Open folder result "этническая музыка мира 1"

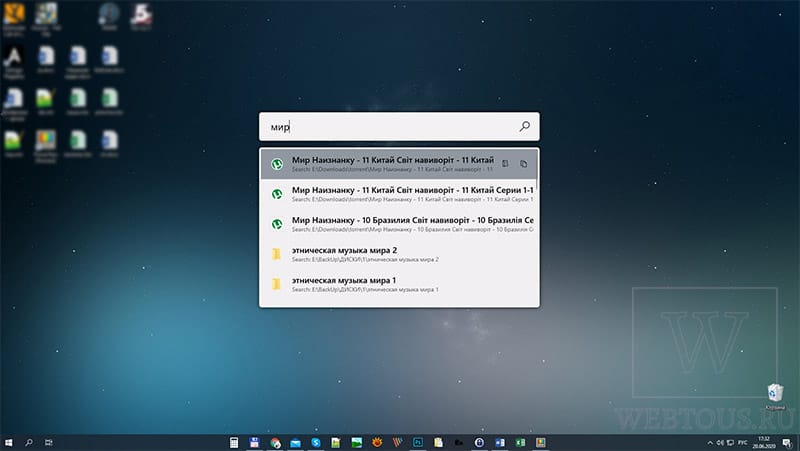coord(399,284)
